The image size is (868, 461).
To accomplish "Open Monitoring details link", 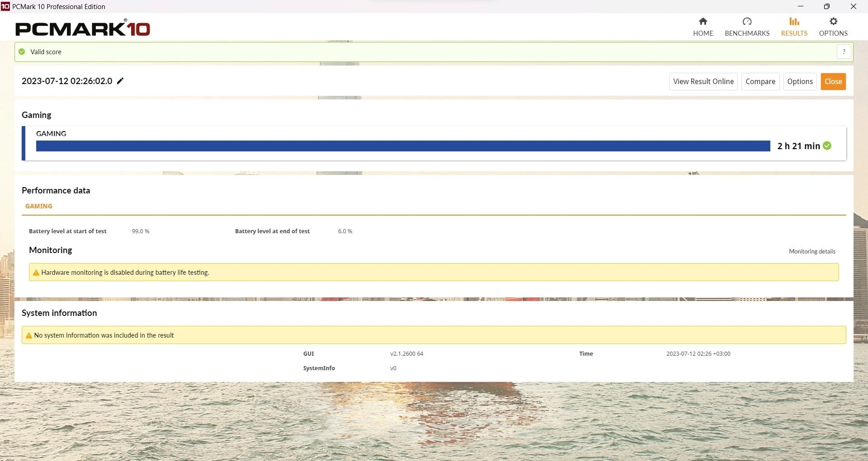I will (x=812, y=251).
